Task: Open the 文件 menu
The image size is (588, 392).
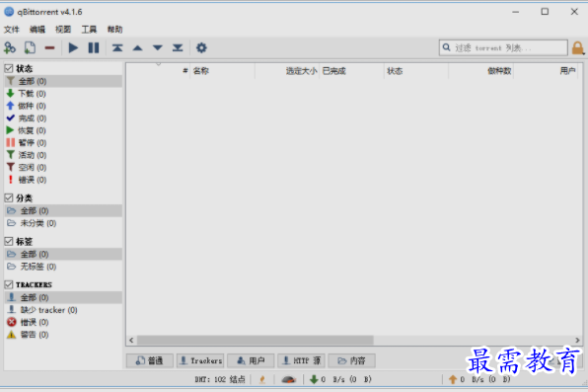Action: pyautogui.click(x=12, y=30)
